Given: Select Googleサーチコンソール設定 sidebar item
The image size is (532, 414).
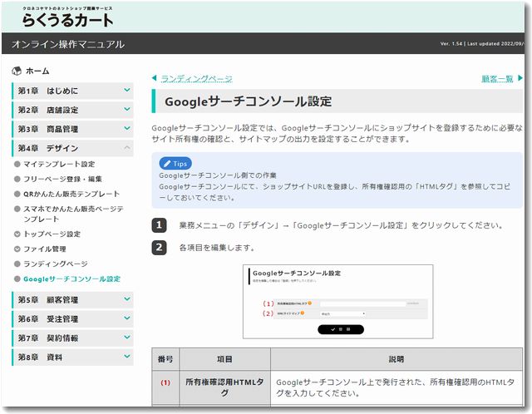Looking at the screenshot, I should point(71,279).
